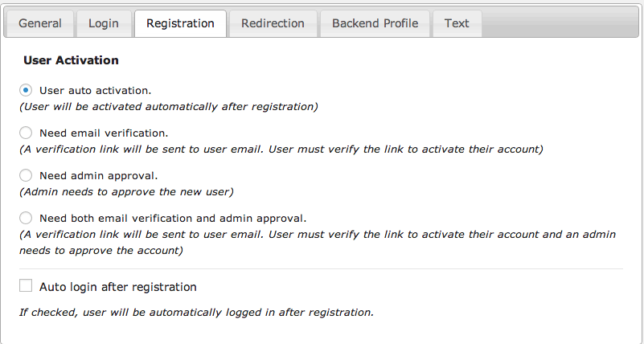This screenshot has height=344, width=644.
Task: Click the User Activation section heading
Action: (71, 60)
